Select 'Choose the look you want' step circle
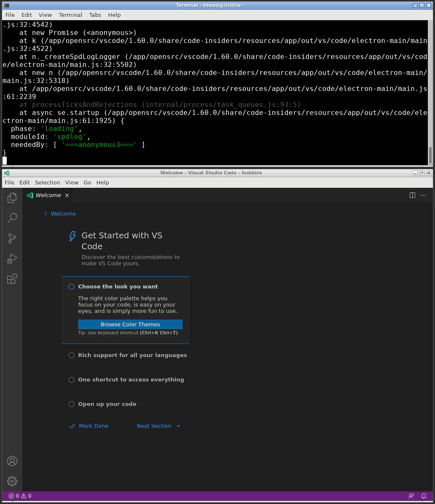 [x=72, y=287]
